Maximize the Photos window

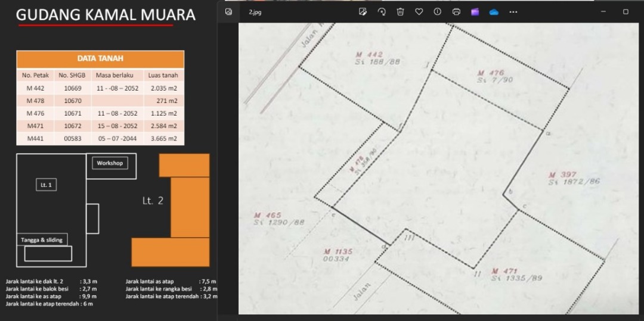point(626,12)
